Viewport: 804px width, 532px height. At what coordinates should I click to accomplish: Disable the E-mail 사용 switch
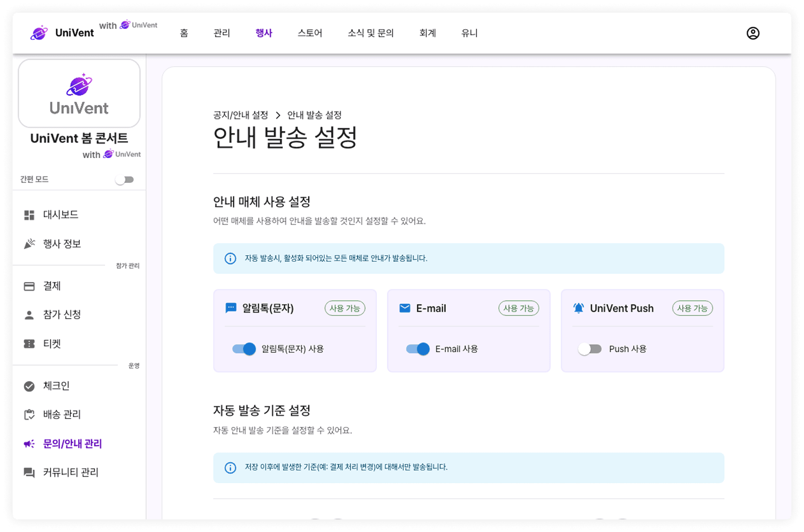[418, 349]
